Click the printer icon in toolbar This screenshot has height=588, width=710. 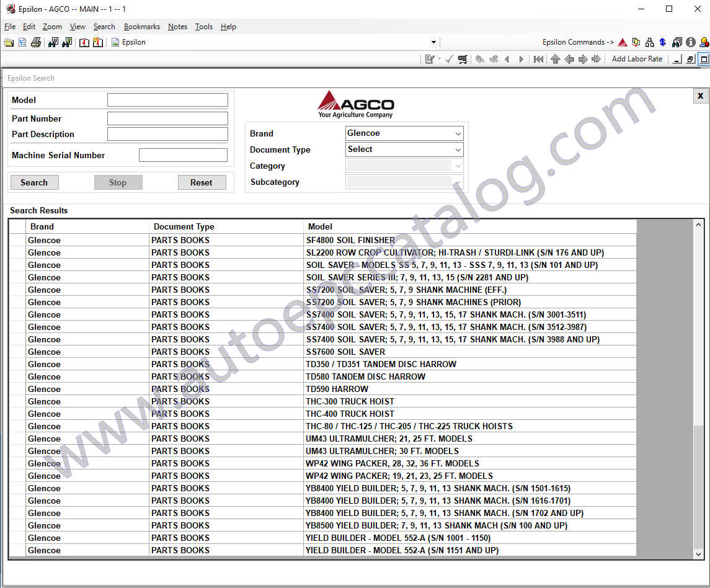coord(36,42)
